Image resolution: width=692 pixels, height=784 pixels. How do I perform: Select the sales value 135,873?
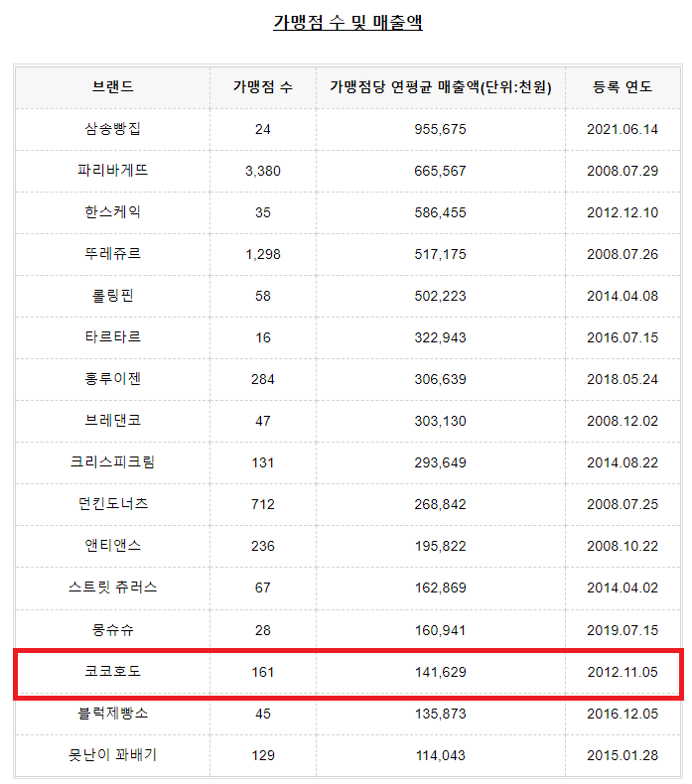click(x=440, y=714)
